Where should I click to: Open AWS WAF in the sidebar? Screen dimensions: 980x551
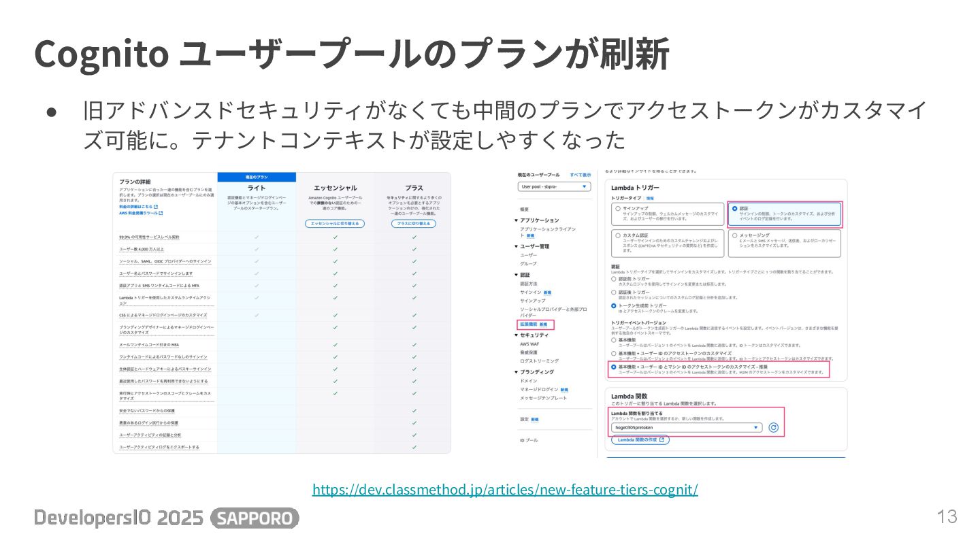pyautogui.click(x=529, y=344)
